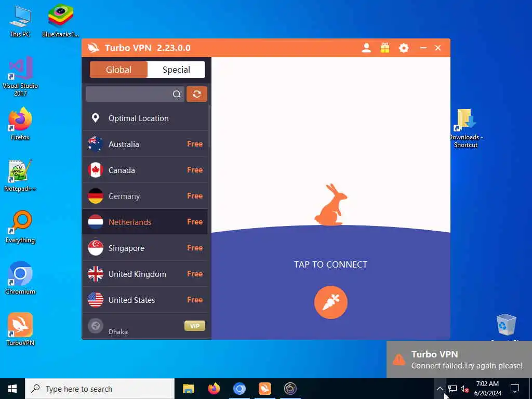Click the muted volume tray icon

coord(465,389)
